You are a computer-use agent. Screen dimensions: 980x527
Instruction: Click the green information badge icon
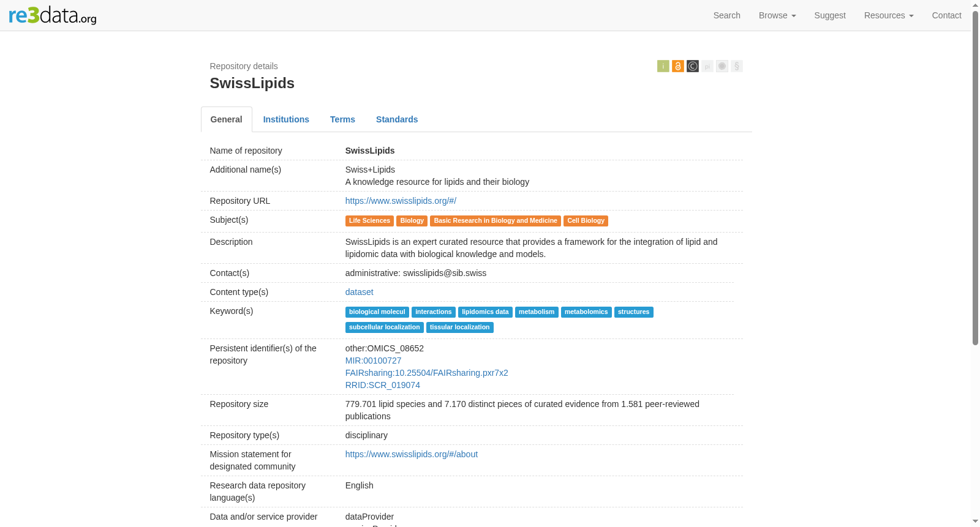pos(663,66)
